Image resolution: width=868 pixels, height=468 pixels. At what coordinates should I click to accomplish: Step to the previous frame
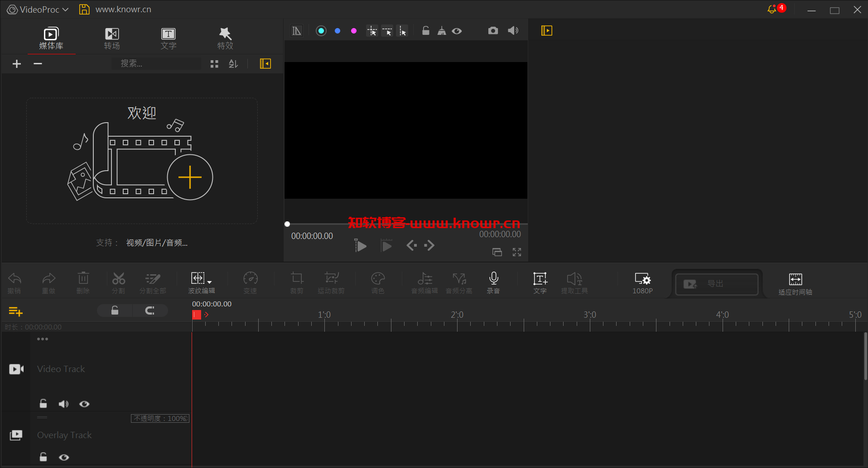pos(411,245)
